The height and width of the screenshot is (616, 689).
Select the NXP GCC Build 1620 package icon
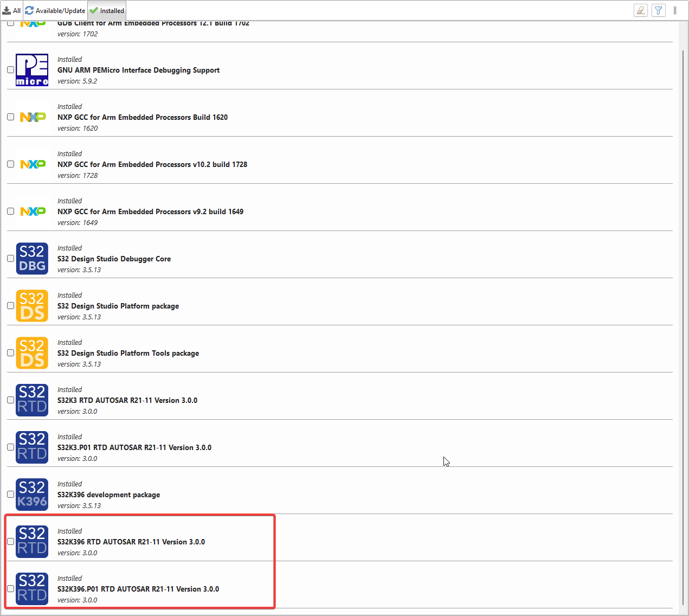tap(32, 117)
